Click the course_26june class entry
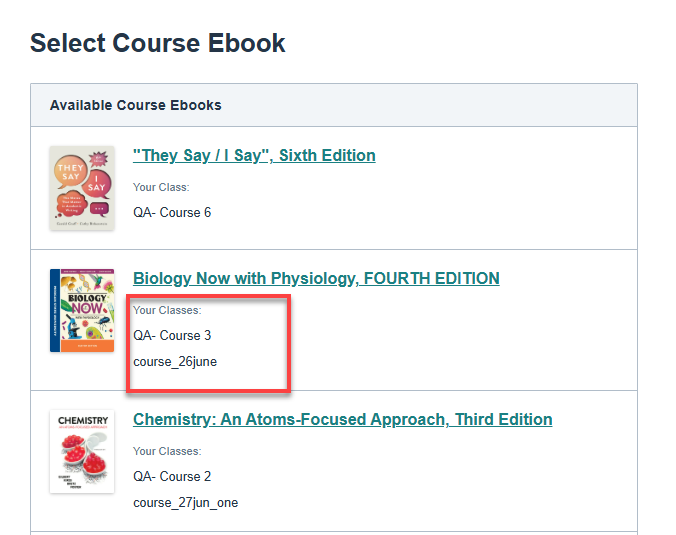Image resolution: width=676 pixels, height=535 pixels. (175, 362)
